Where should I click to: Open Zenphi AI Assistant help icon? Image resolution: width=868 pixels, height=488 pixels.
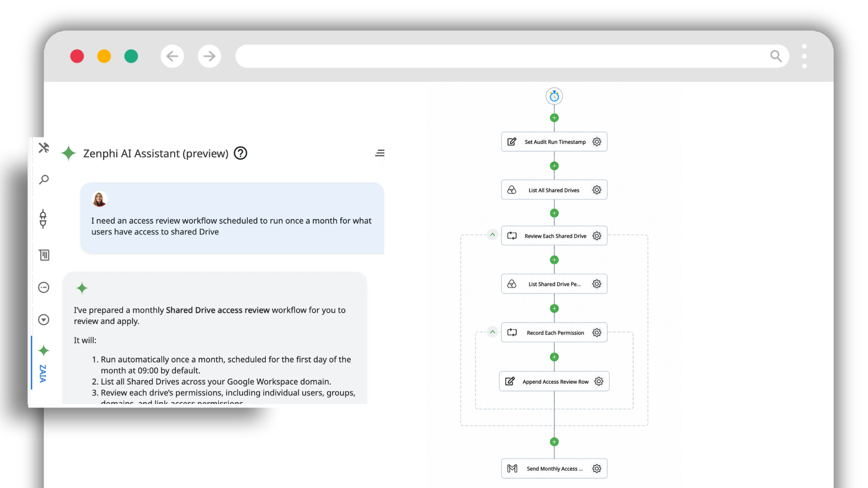(x=241, y=154)
